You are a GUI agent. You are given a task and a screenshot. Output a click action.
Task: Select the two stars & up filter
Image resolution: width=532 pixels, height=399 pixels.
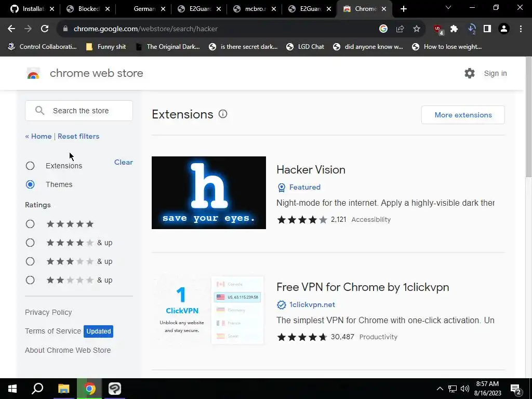pyautogui.click(x=30, y=280)
